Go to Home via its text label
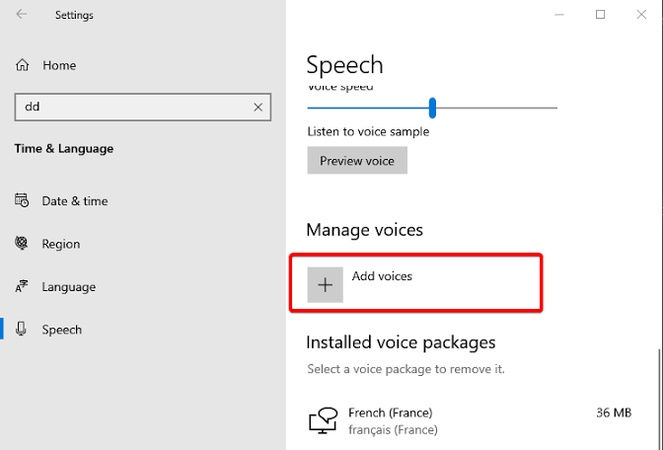This screenshot has width=663, height=450. point(59,65)
